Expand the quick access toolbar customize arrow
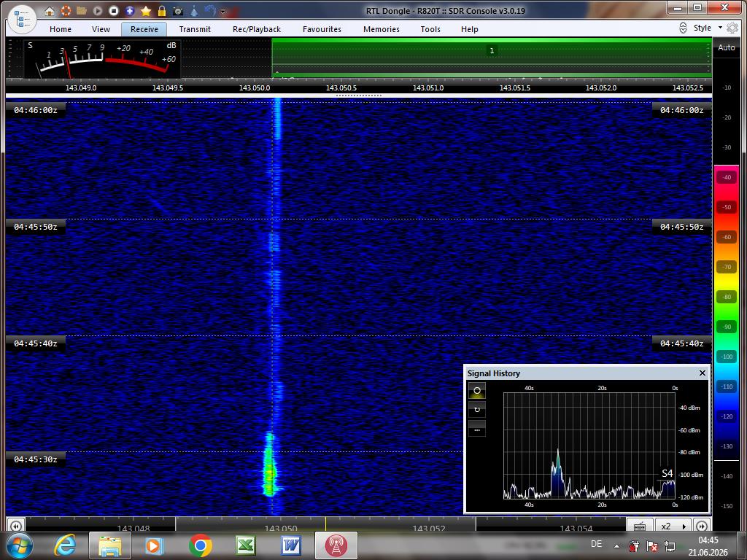Screen dimensions: 747x560 (x=222, y=12)
